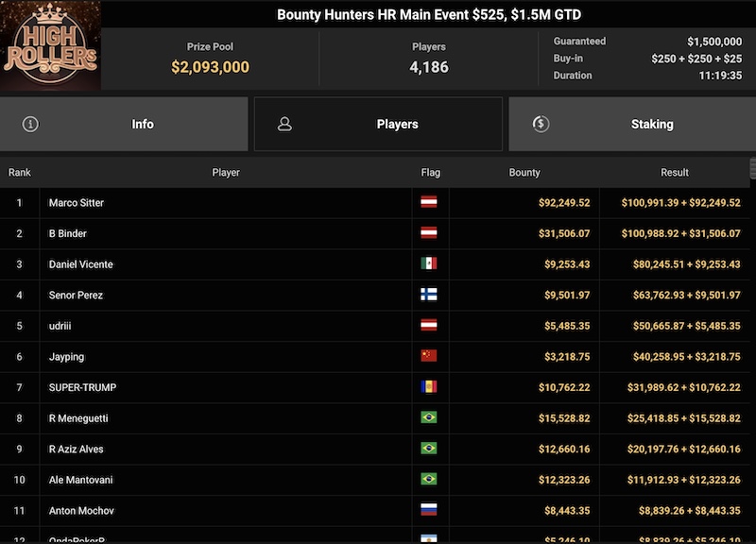Click Daniel Vicente's Mexico flag icon

(428, 264)
